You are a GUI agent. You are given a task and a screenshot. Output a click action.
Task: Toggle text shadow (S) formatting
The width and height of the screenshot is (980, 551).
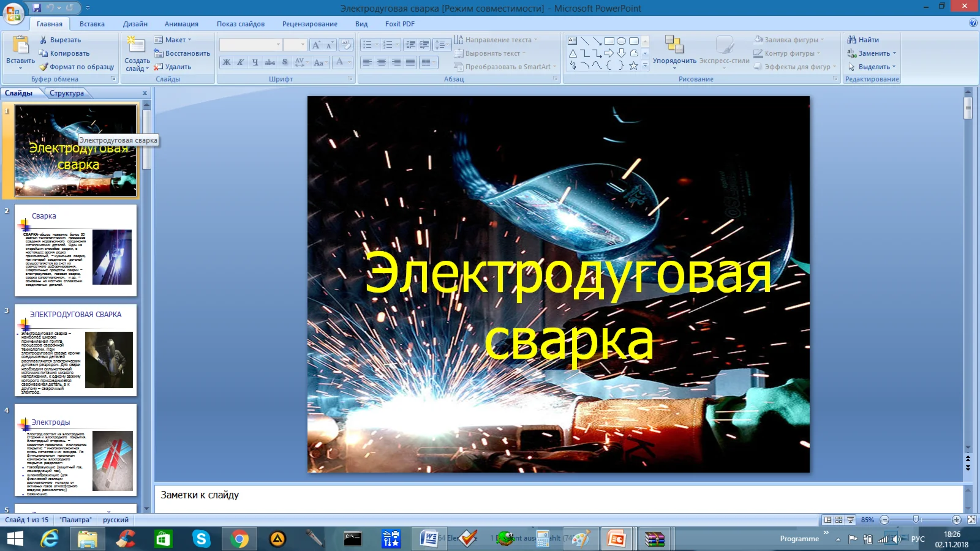point(284,62)
